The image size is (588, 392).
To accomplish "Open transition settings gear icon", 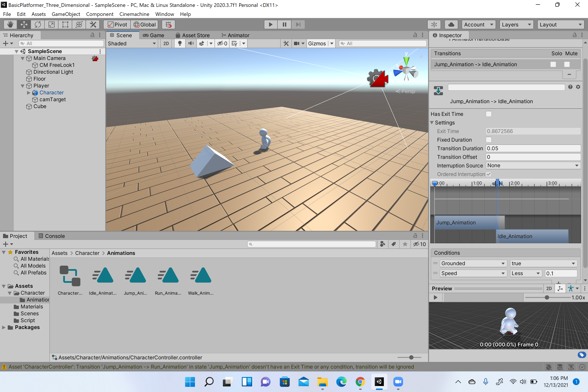I will 578,87.
